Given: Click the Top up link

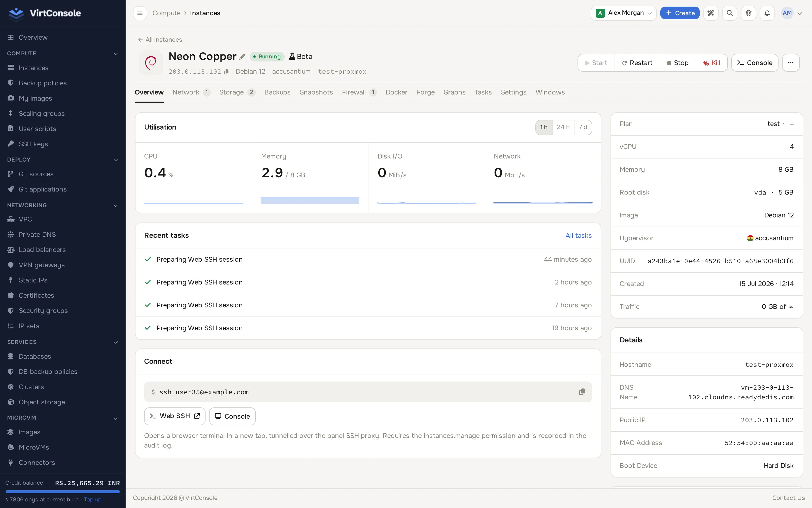Looking at the screenshot, I should tap(93, 500).
